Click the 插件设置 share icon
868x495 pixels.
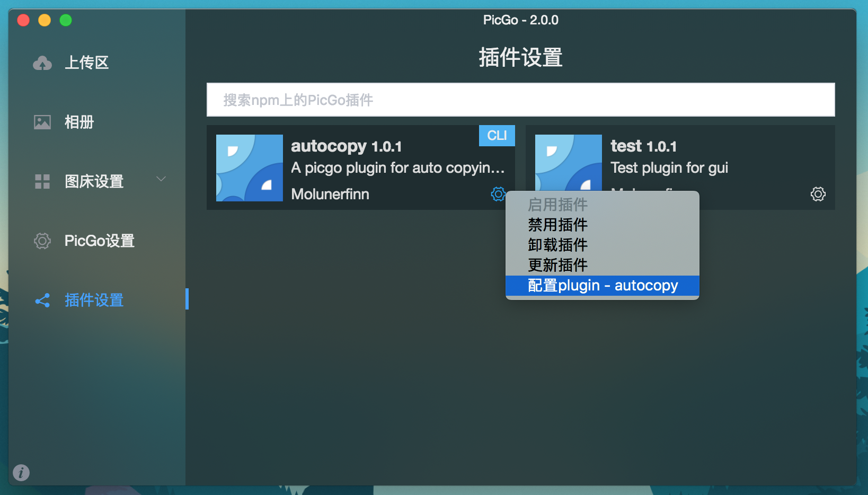click(42, 300)
